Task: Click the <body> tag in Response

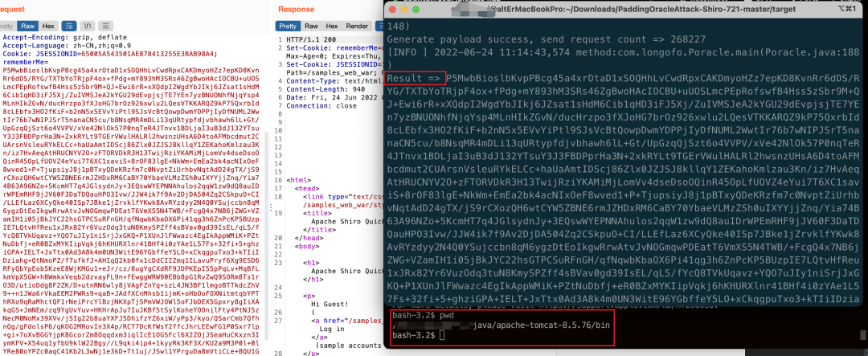Action: tap(305, 245)
